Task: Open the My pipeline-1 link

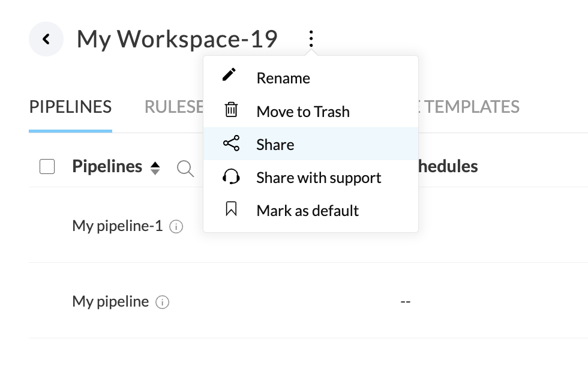Action: coord(118,226)
